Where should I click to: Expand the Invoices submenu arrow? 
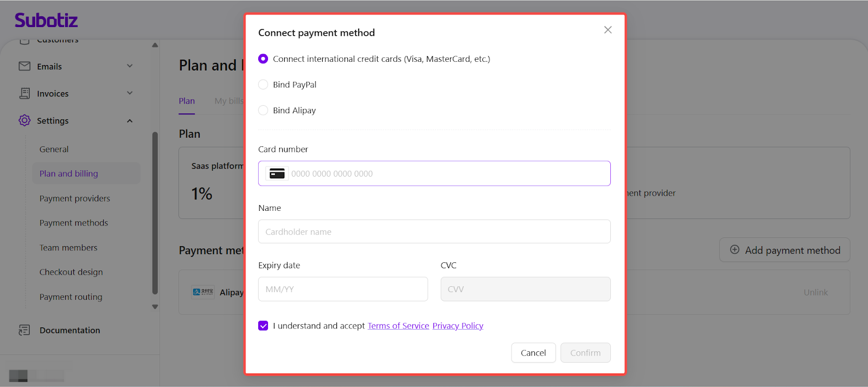point(130,93)
